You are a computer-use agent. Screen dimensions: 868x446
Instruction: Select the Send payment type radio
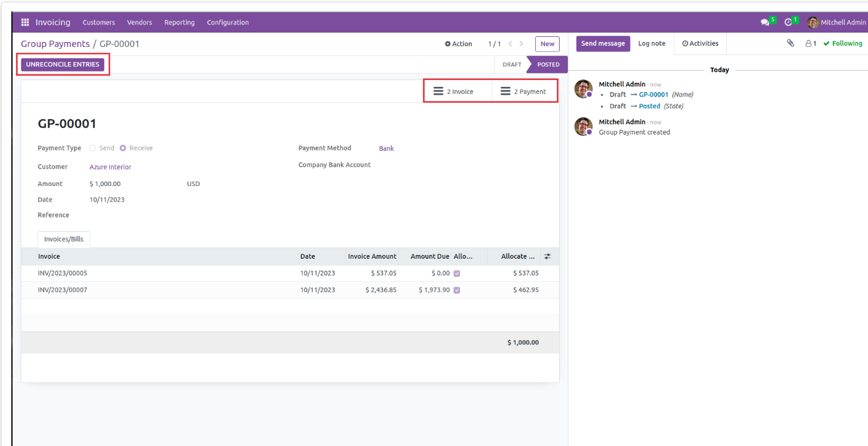point(93,148)
